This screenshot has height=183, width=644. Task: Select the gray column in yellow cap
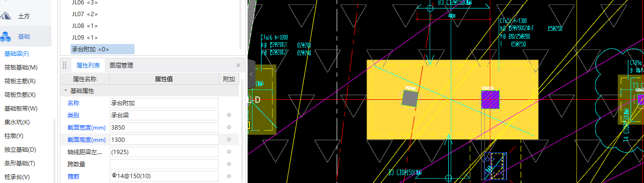coord(410,98)
